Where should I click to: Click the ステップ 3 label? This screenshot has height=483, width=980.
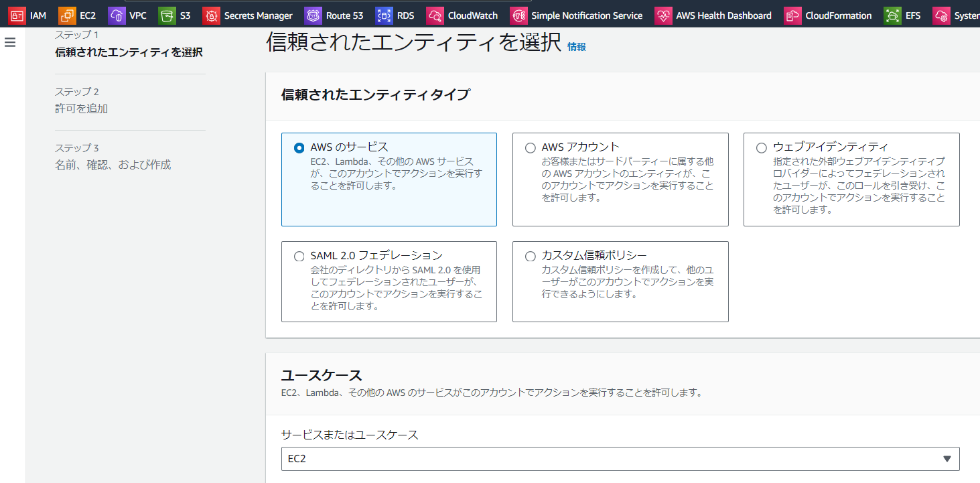click(77, 148)
